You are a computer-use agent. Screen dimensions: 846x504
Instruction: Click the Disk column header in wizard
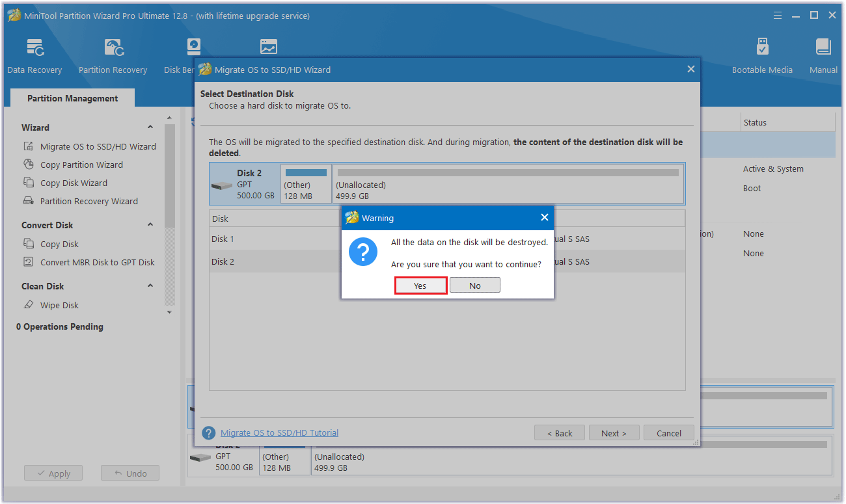(x=220, y=219)
